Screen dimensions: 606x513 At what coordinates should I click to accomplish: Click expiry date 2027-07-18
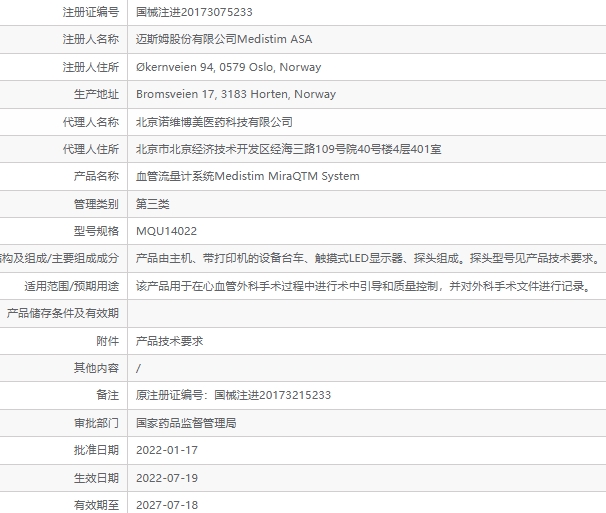167,505
